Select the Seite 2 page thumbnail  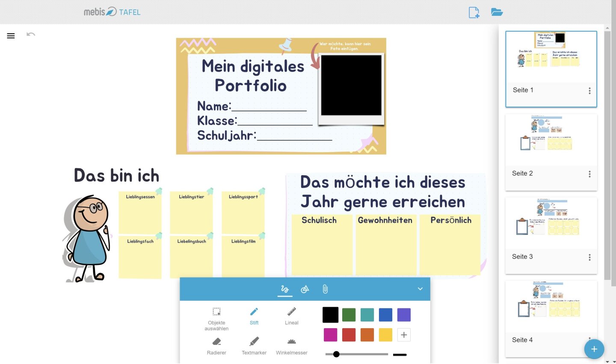pos(551,152)
